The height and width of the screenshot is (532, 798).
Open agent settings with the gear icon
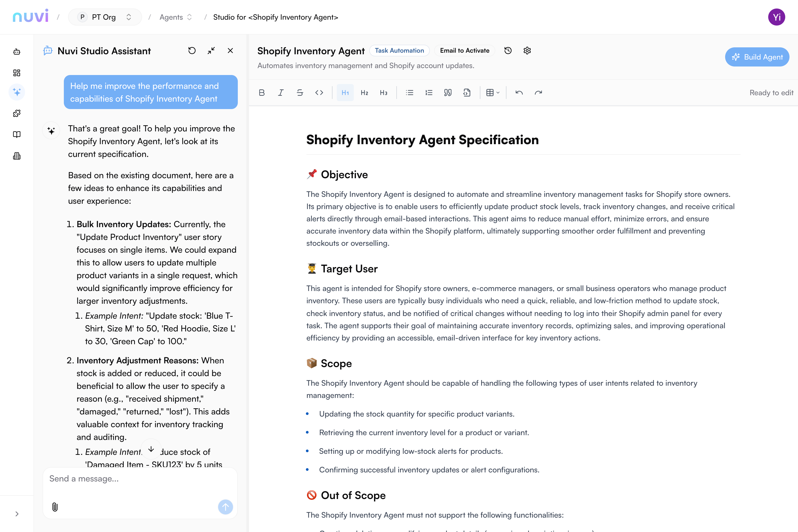tap(527, 50)
